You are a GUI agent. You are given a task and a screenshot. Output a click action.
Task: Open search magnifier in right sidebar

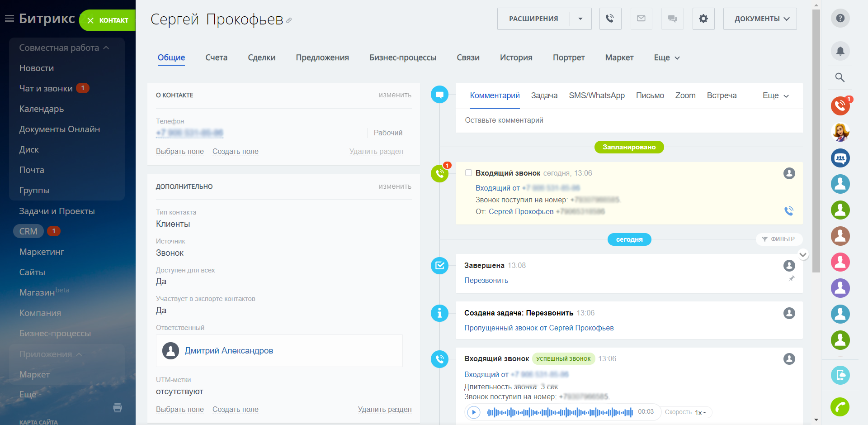840,77
